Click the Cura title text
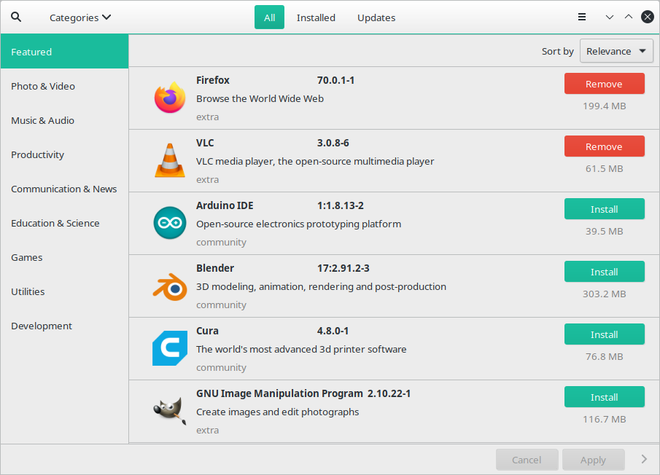 pos(207,331)
